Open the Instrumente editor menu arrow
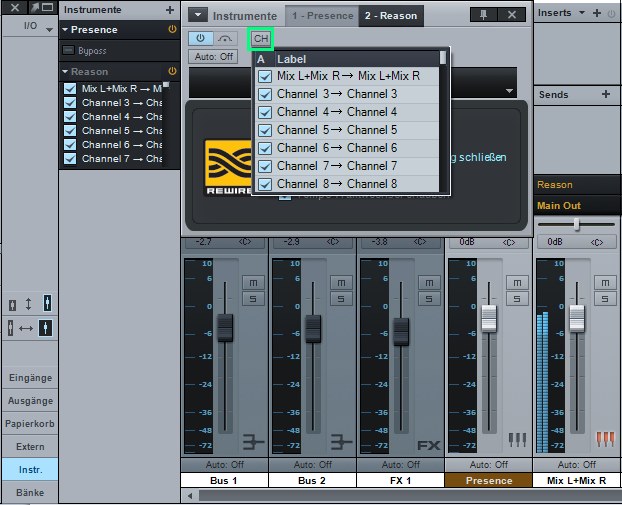The height and width of the screenshot is (505, 622). tap(198, 15)
